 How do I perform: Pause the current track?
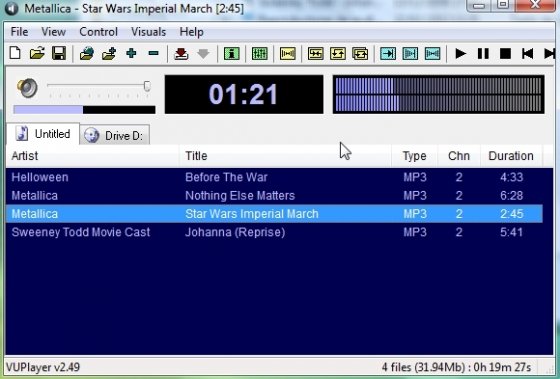coord(483,54)
